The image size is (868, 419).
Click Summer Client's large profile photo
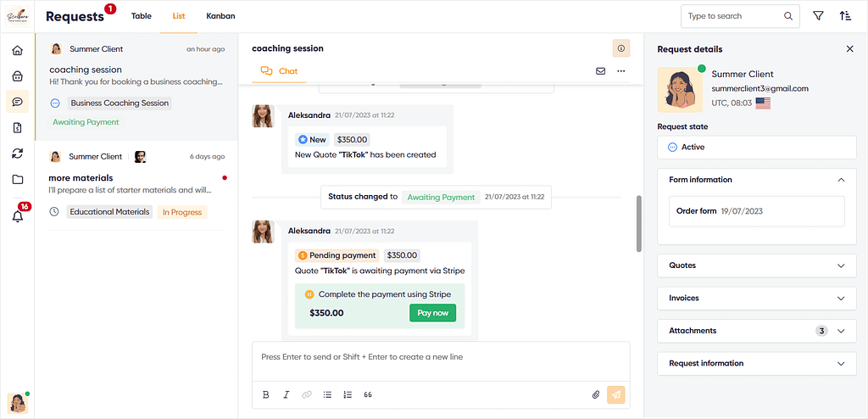click(x=680, y=90)
